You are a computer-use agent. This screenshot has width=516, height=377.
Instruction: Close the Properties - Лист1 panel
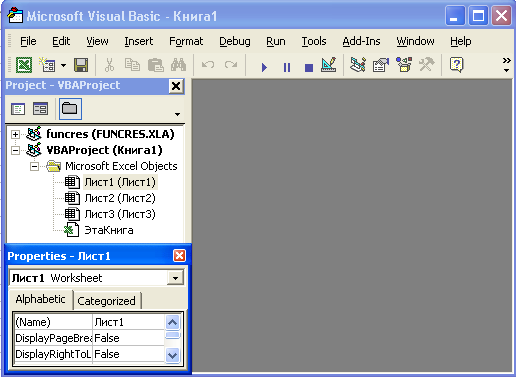click(x=179, y=256)
